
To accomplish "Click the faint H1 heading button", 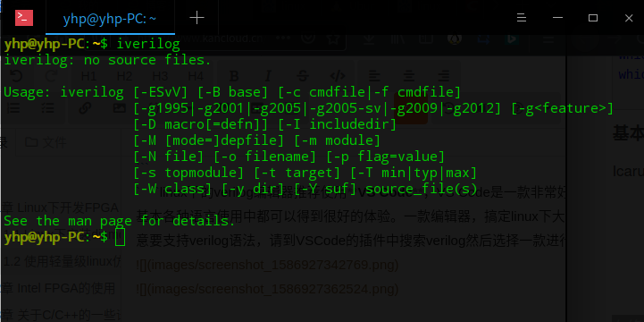I will pos(88,76).
